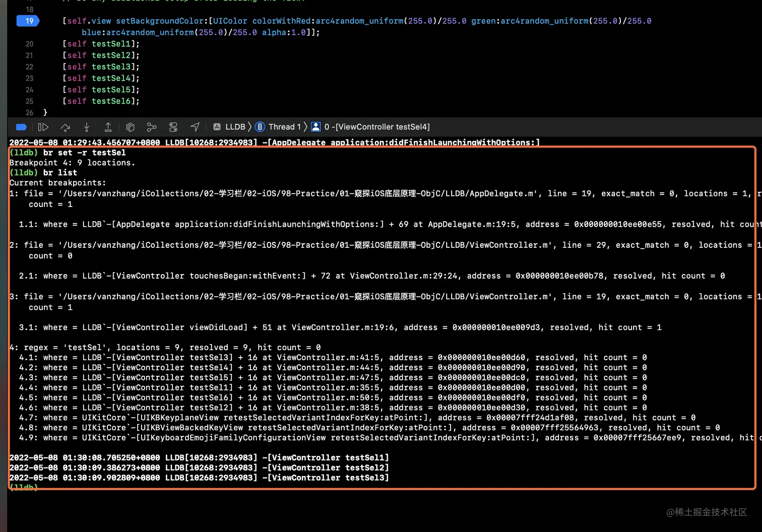762x532 pixels.
Task: Click breakpoint location 4.2 testSel4 line
Action: tap(333, 368)
